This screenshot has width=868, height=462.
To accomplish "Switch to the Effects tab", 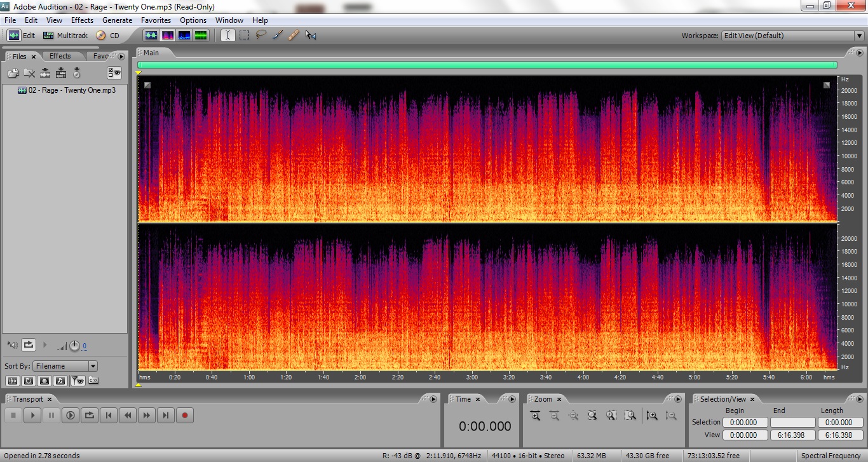I will (x=60, y=56).
